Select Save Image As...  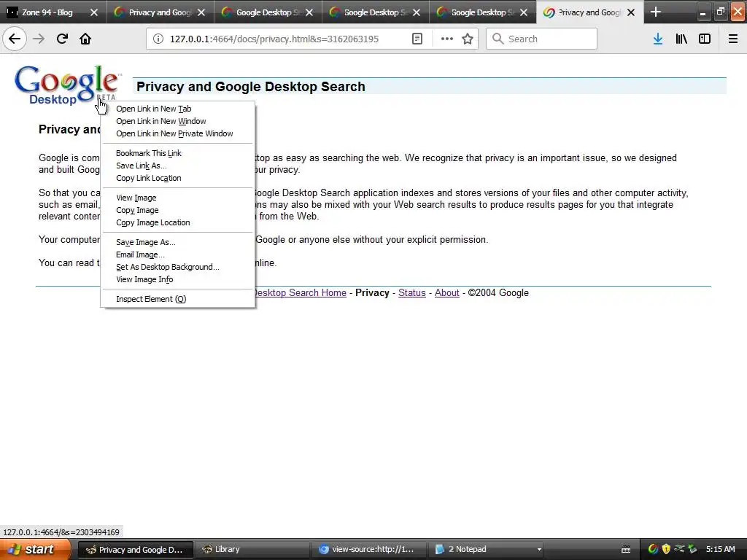coord(177,242)
